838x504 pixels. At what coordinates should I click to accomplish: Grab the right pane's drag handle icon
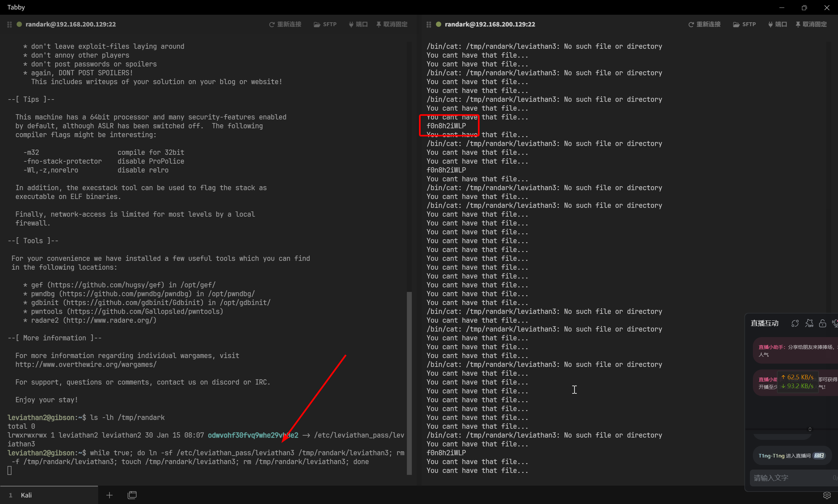point(429,25)
